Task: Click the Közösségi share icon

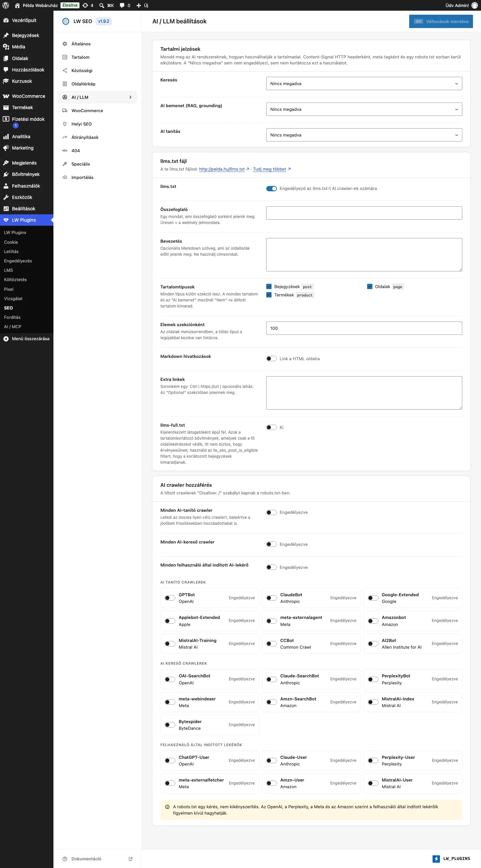Action: [65, 70]
